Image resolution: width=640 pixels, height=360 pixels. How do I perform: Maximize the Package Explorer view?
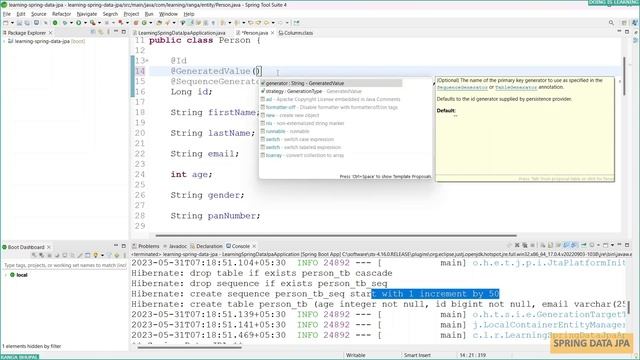[124, 32]
